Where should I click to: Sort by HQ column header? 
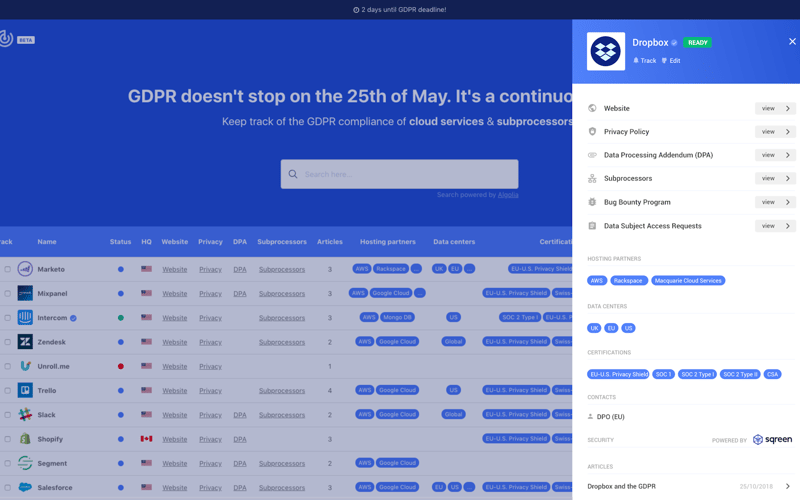146,242
